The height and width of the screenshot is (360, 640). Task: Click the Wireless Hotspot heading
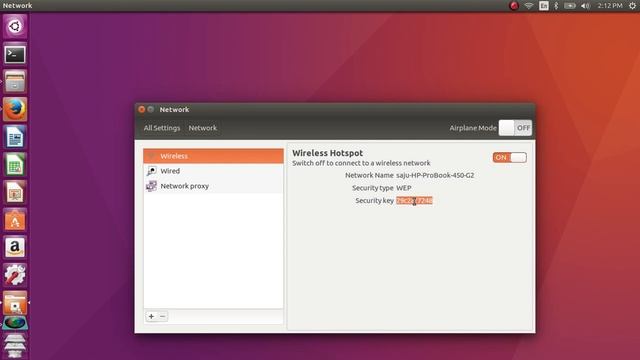tap(327, 153)
